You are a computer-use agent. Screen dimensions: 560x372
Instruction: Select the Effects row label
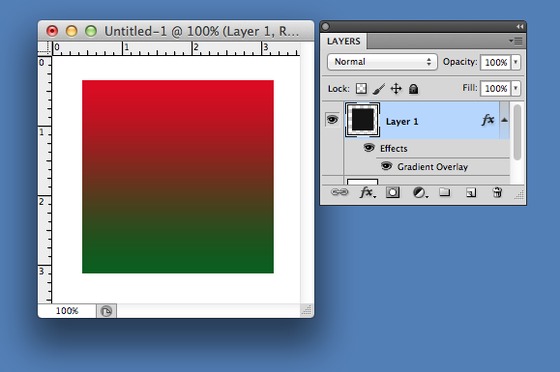[394, 149]
